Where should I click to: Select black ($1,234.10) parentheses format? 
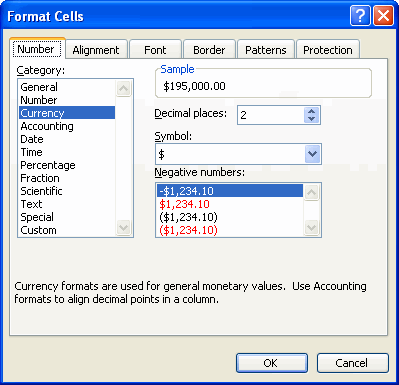click(x=230, y=217)
